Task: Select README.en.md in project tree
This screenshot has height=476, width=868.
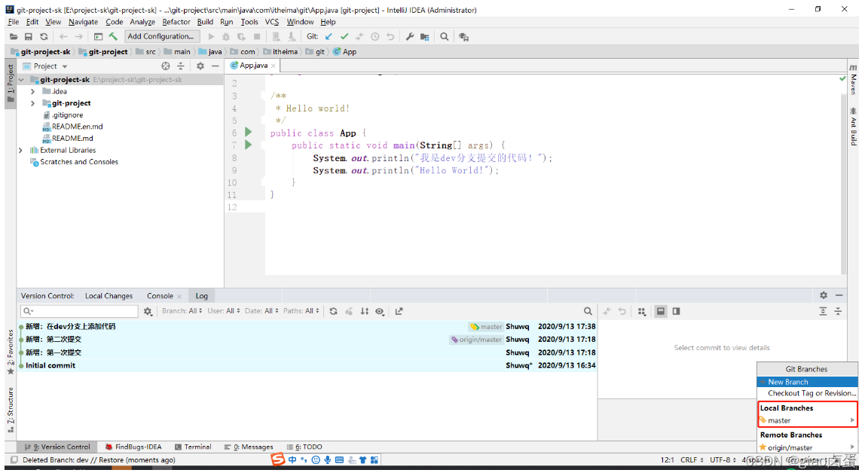Action: (x=77, y=127)
